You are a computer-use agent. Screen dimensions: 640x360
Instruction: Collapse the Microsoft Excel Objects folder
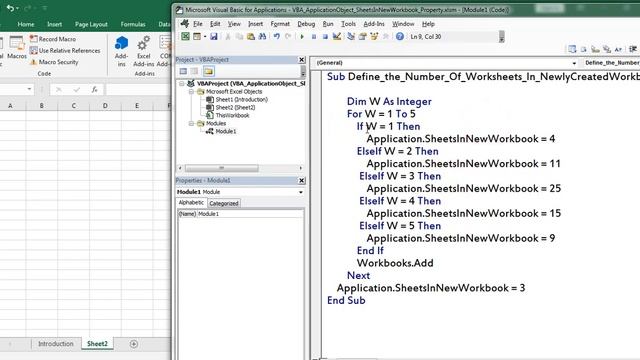[191, 92]
